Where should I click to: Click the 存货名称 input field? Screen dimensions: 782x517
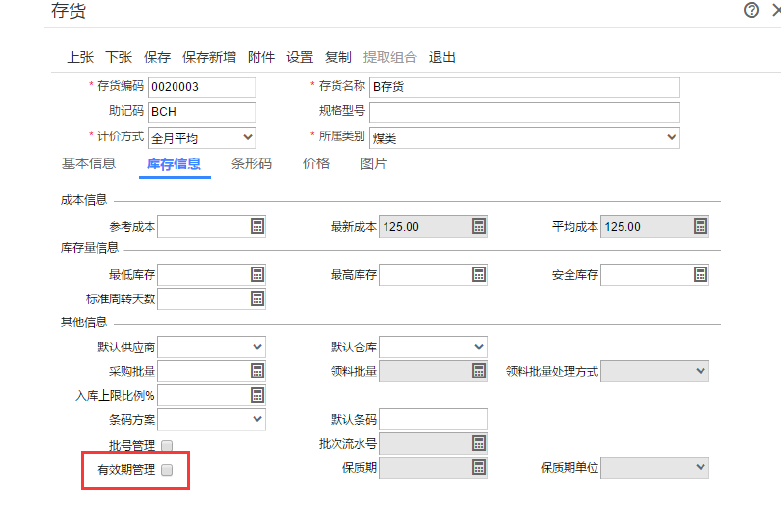523,87
